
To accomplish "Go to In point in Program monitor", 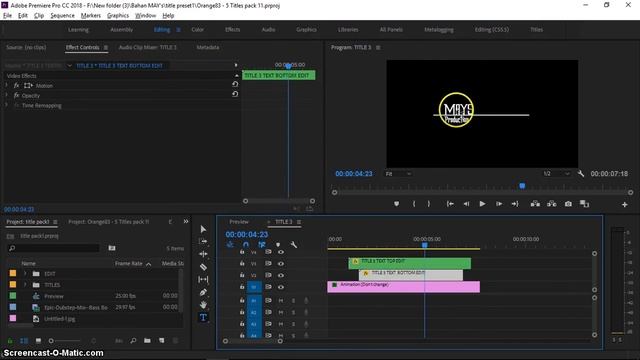I will click(450, 204).
